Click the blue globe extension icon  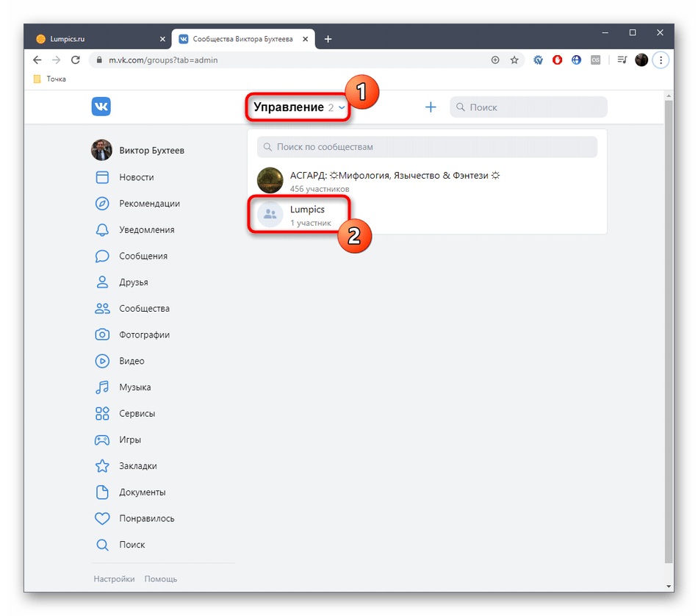pos(577,60)
